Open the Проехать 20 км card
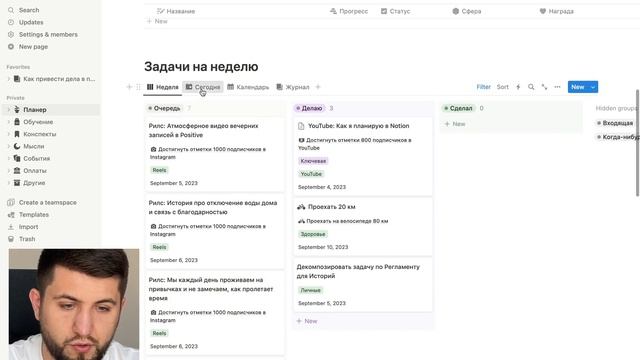The height and width of the screenshot is (360, 640). point(363,227)
